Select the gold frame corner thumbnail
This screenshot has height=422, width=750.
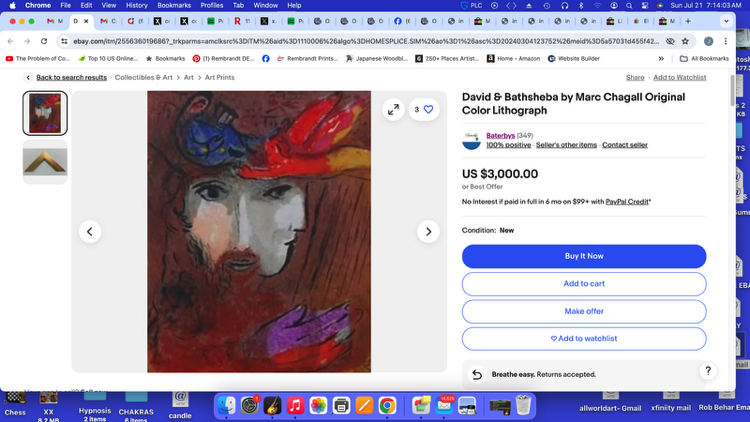tap(45, 162)
